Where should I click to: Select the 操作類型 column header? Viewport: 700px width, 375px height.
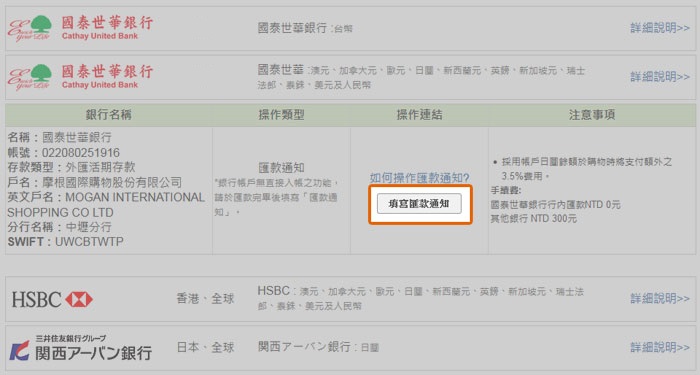pos(281,115)
